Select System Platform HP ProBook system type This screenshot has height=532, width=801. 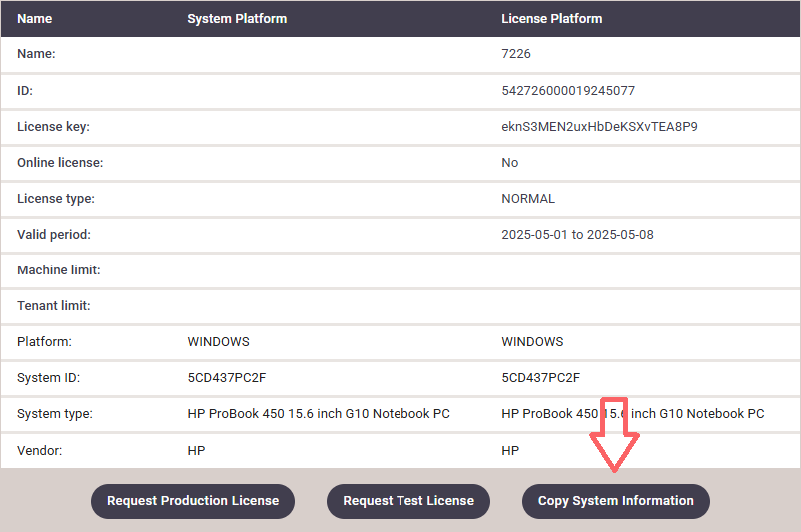point(319,414)
